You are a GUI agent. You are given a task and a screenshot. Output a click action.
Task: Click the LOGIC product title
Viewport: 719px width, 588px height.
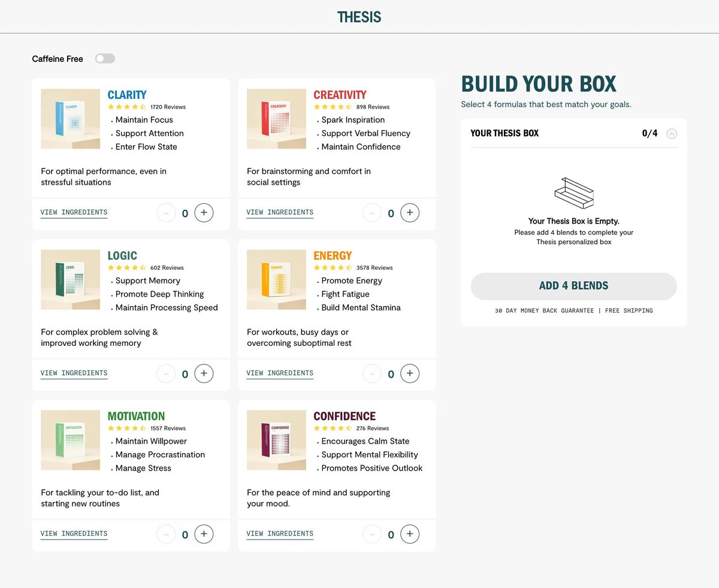pyautogui.click(x=122, y=255)
